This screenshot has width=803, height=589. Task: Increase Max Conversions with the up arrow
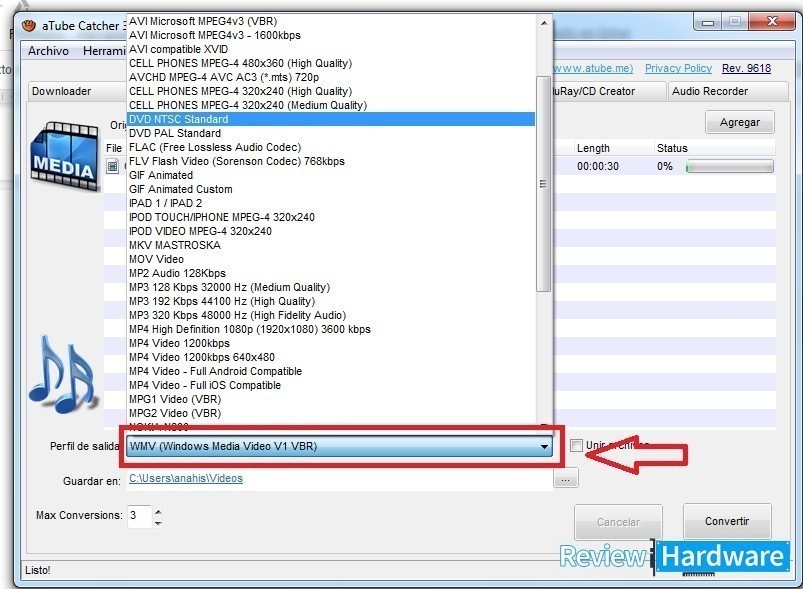point(158,512)
